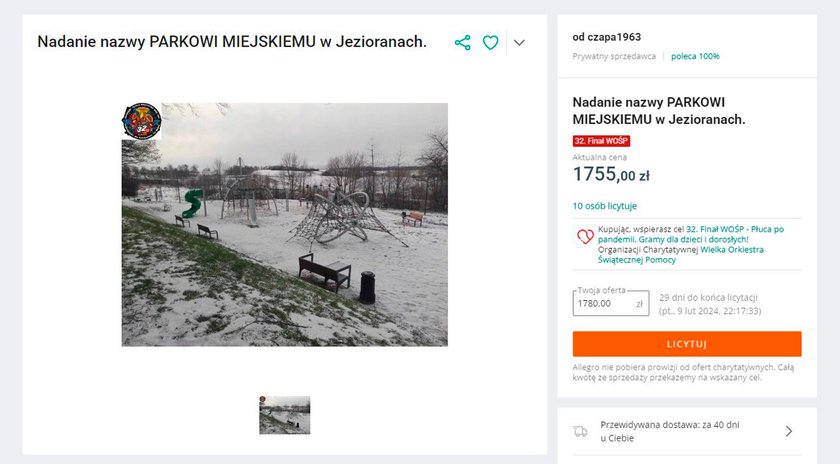
Task: Click the Twoja oferta bid amount field
Action: click(x=611, y=303)
